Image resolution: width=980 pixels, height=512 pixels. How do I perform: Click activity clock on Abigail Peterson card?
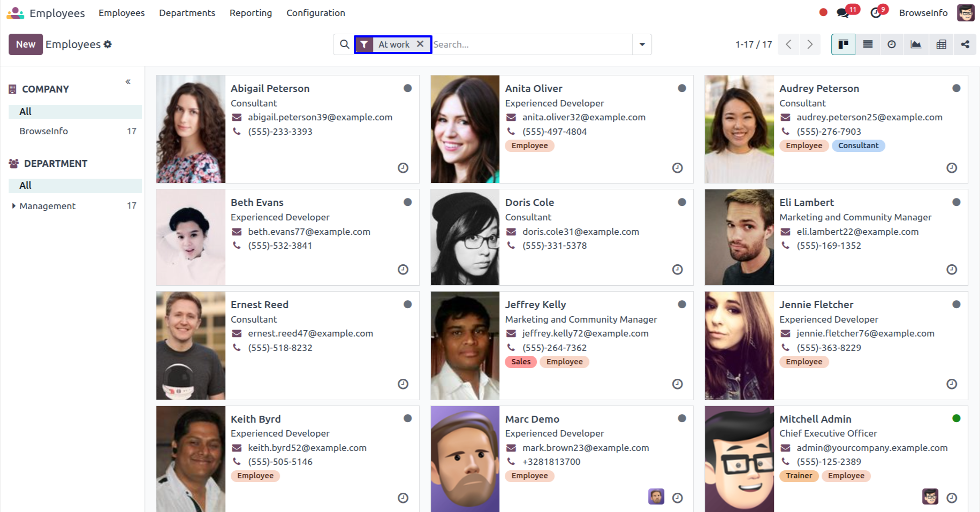pyautogui.click(x=403, y=168)
